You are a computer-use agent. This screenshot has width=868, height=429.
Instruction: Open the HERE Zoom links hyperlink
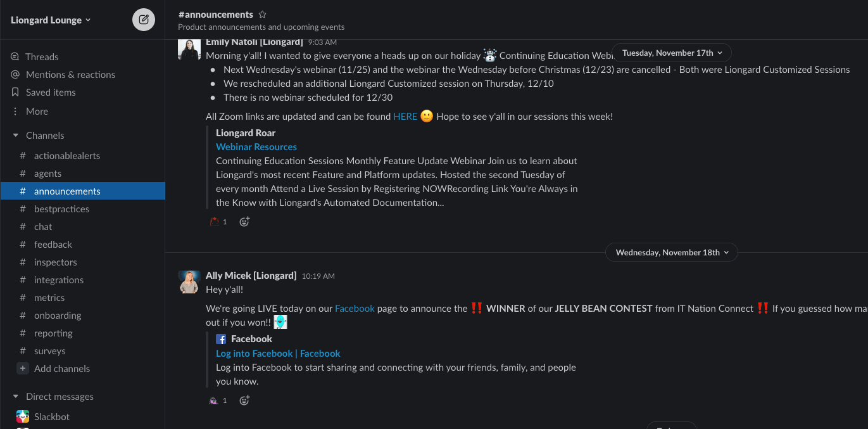coord(405,116)
